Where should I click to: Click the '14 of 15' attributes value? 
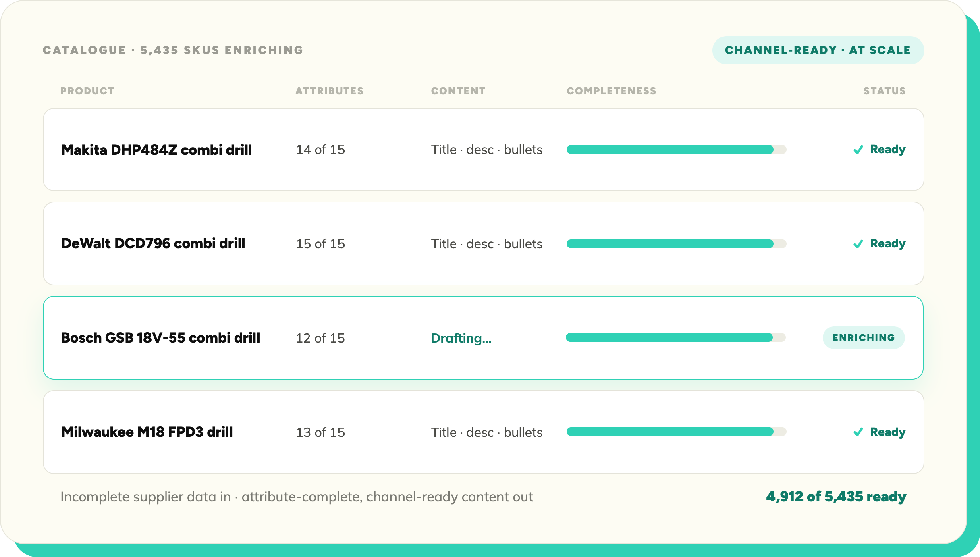320,150
